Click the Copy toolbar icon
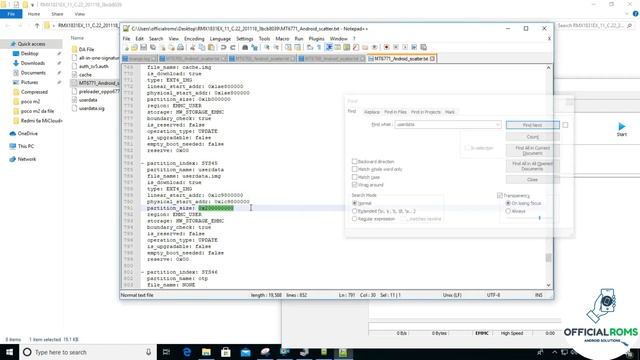Screen dimensions: 640x360 tap(202, 47)
